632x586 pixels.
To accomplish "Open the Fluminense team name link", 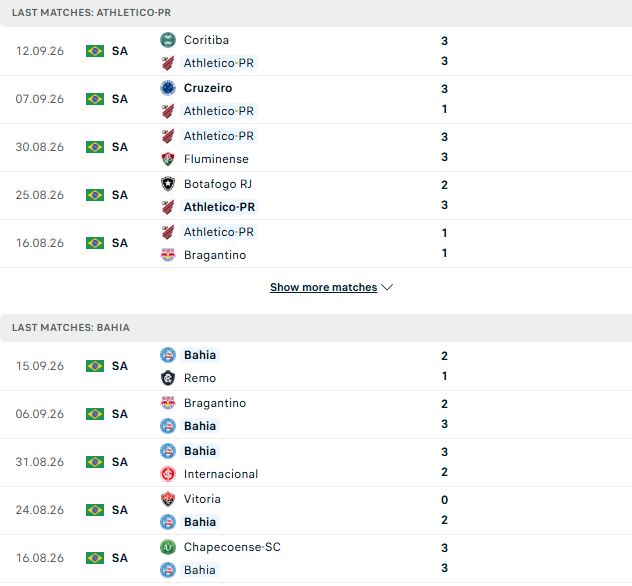I will (x=216, y=159).
